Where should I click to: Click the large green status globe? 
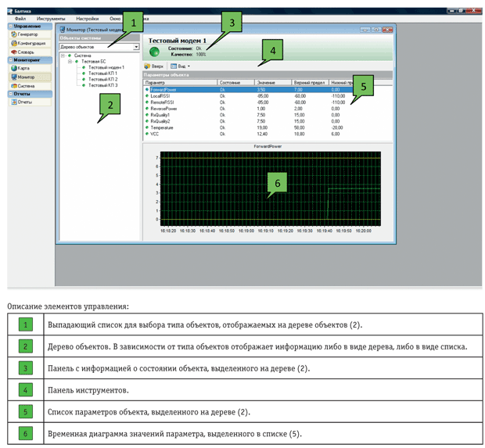pyautogui.click(x=154, y=52)
